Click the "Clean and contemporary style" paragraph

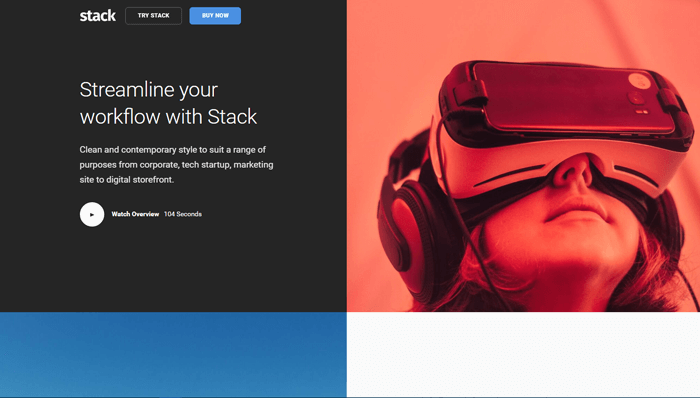tap(176, 165)
